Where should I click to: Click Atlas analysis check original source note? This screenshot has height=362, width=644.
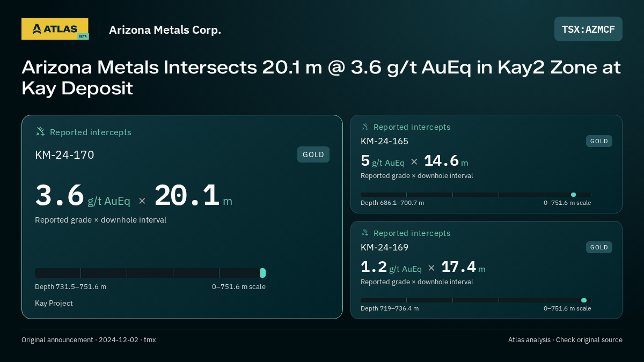coord(565,339)
